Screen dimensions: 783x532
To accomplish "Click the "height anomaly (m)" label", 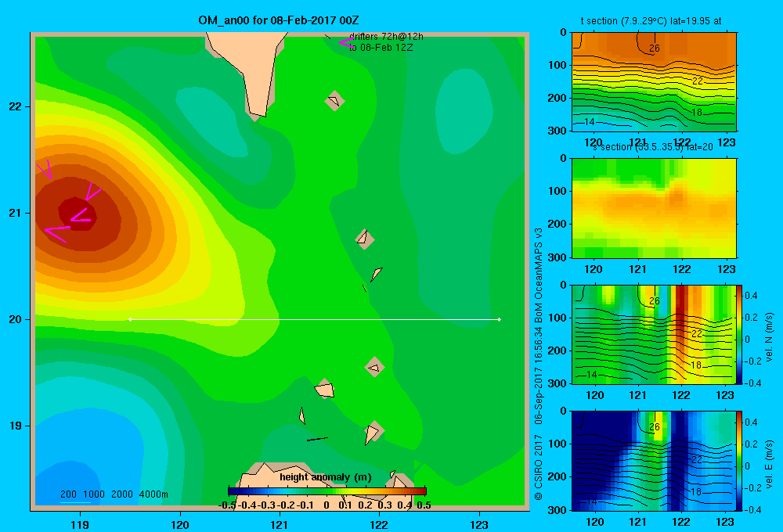I will pyautogui.click(x=326, y=477).
